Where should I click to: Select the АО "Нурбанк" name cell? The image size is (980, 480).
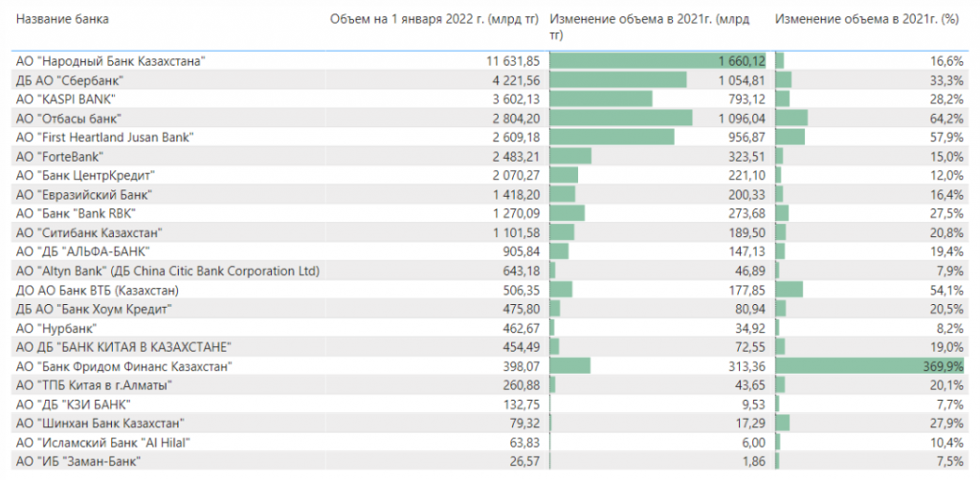[56, 328]
